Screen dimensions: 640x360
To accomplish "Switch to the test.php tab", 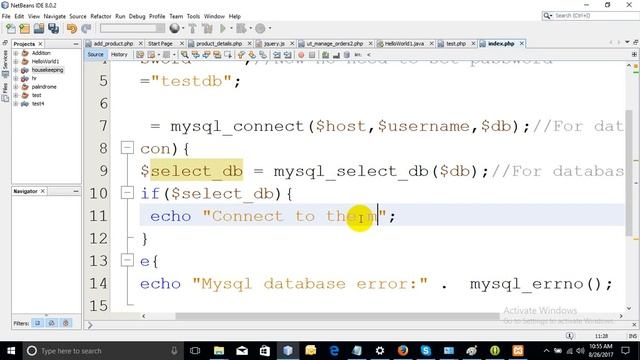I will tap(456, 43).
